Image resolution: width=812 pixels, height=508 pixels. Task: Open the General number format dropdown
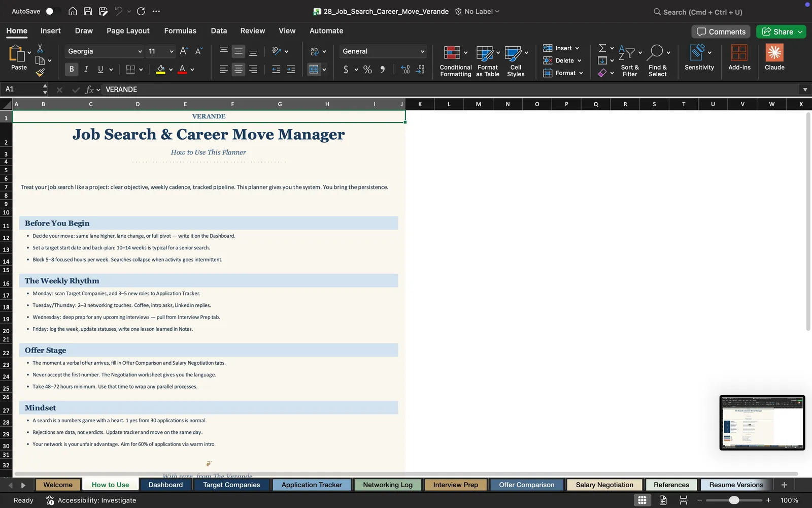422,51
